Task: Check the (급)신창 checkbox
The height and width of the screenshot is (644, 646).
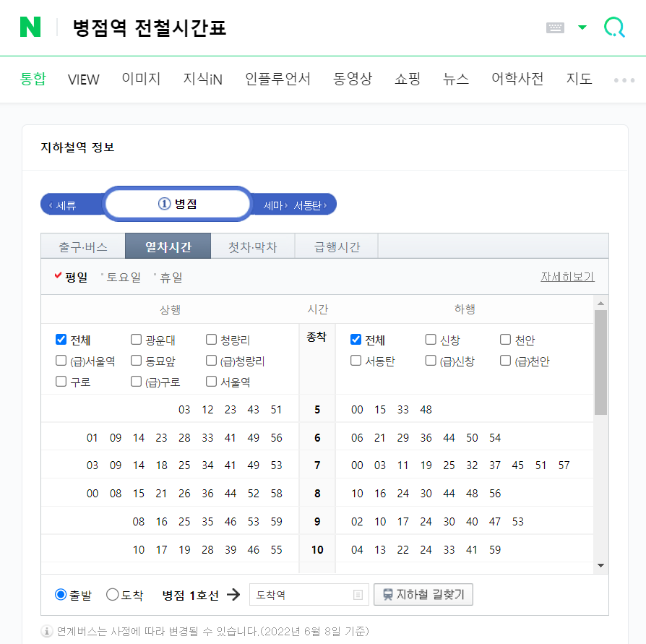Action: point(431,361)
